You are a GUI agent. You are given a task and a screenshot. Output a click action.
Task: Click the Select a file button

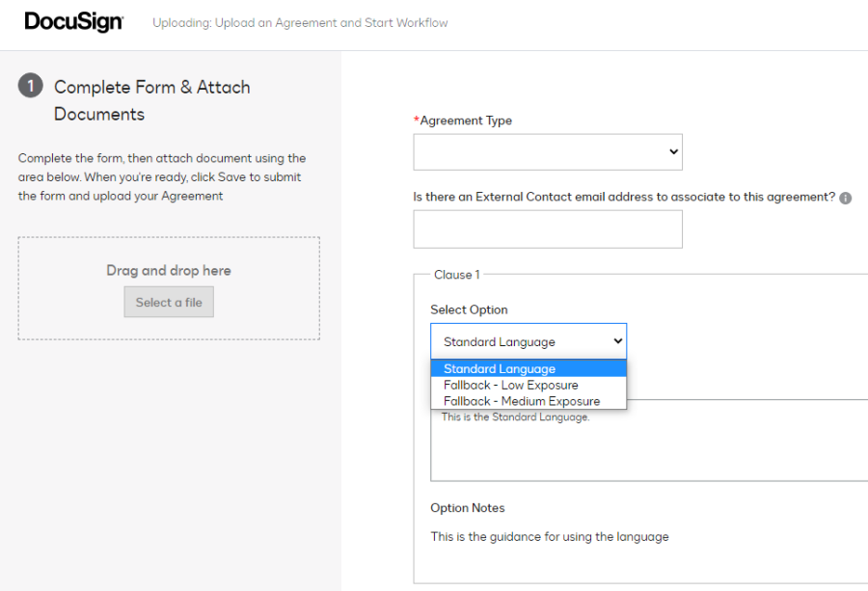click(x=169, y=302)
